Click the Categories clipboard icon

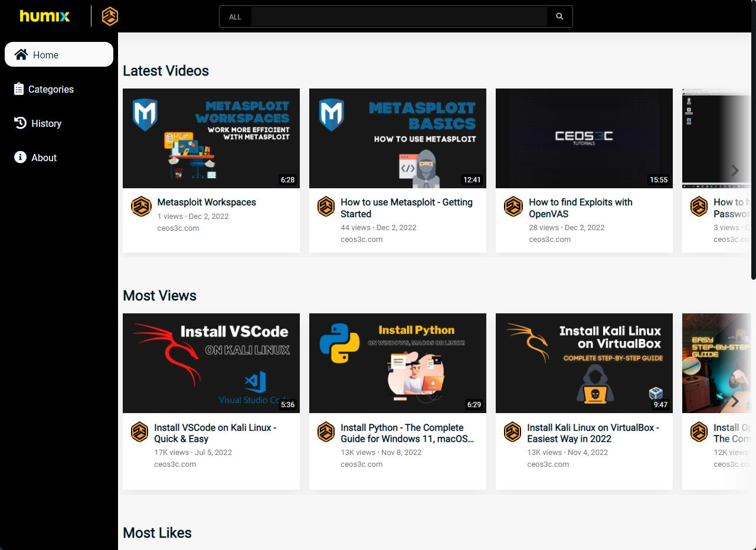[x=19, y=89]
